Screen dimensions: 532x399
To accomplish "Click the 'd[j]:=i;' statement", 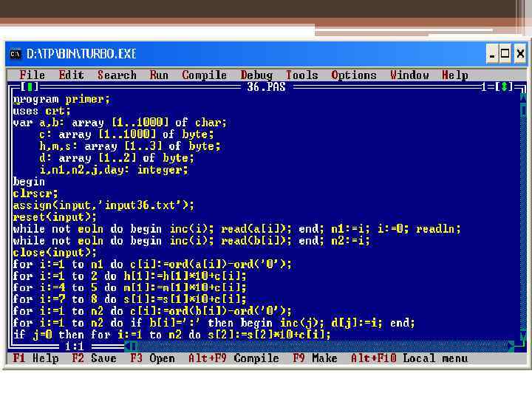I will [358, 323].
